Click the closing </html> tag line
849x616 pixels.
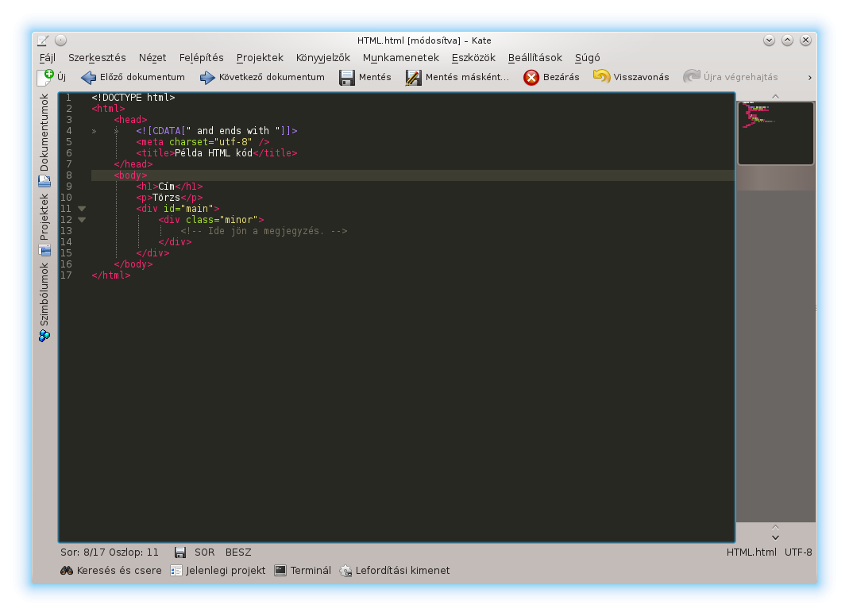(x=111, y=275)
